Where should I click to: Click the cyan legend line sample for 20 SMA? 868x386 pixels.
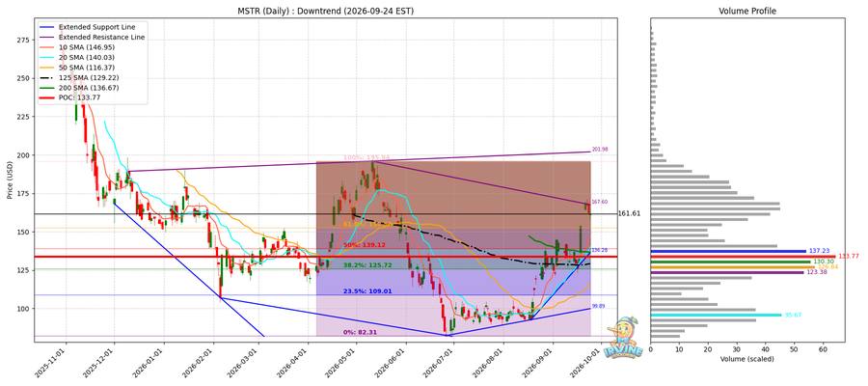pyautogui.click(x=46, y=57)
